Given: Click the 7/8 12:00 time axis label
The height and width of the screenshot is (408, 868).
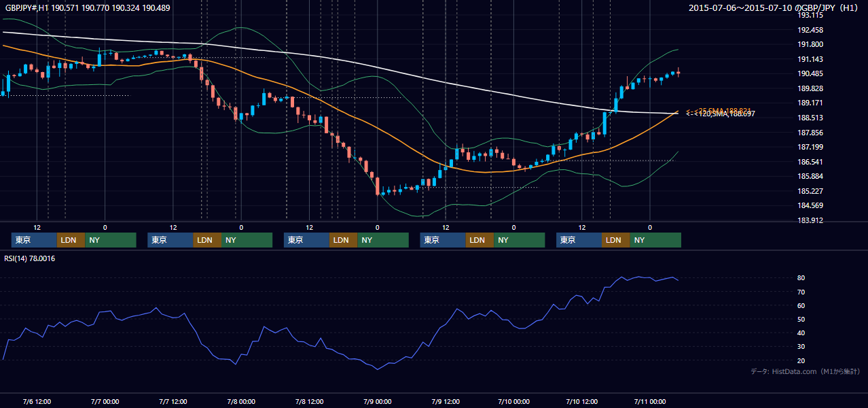Looking at the screenshot, I should [309, 401].
